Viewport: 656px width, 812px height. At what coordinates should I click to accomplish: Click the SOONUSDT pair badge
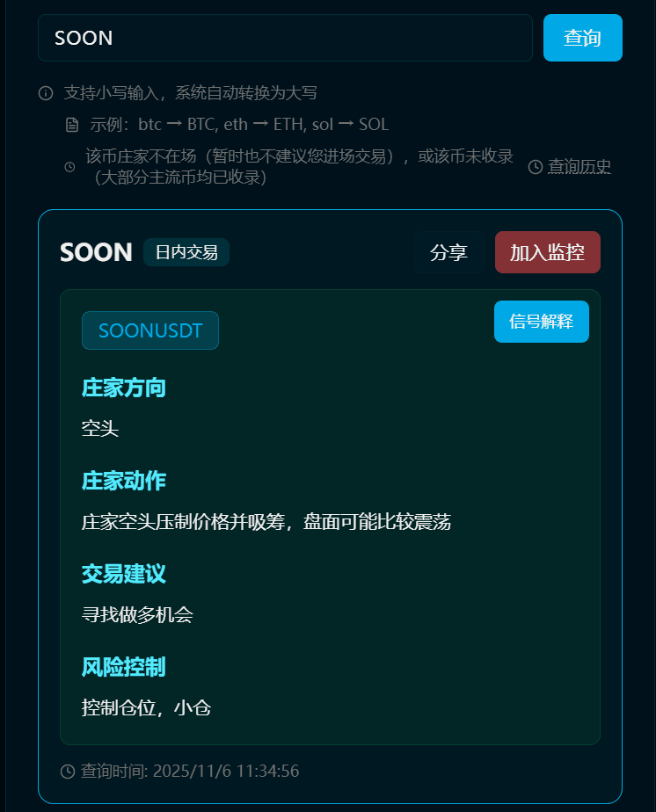point(150,330)
